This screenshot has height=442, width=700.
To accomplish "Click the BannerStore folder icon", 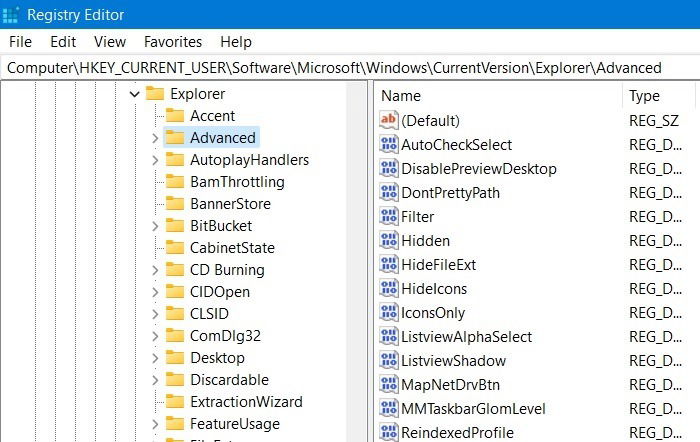I will pos(175,204).
